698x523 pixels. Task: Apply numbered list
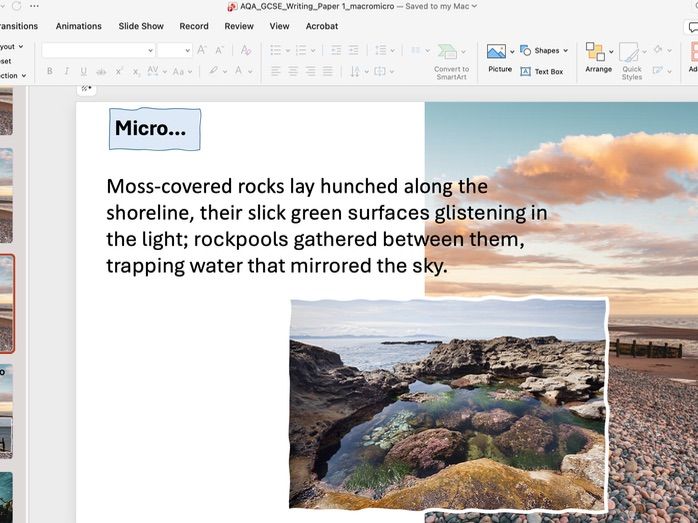(301, 50)
